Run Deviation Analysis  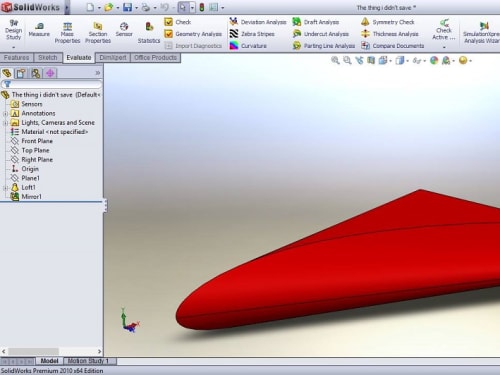point(258,22)
